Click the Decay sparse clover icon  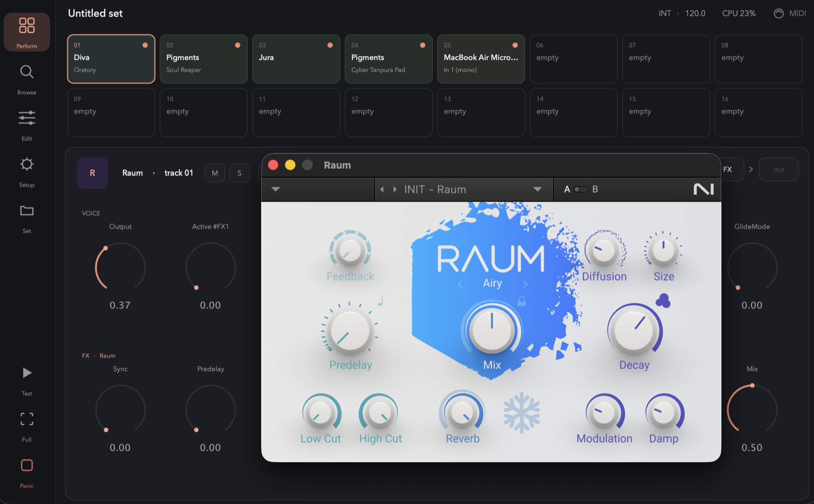(663, 301)
